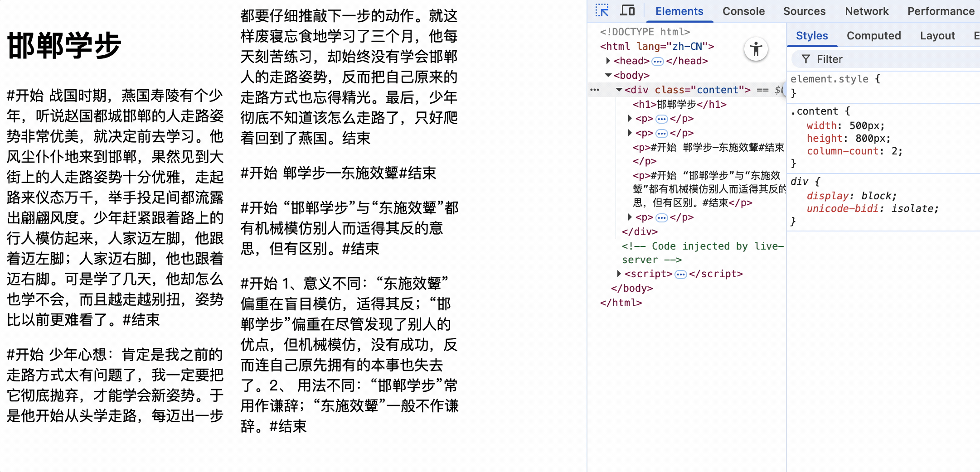Open the three-dot menu beside the div.content row
Screen dimensions: 980x472
click(595, 90)
